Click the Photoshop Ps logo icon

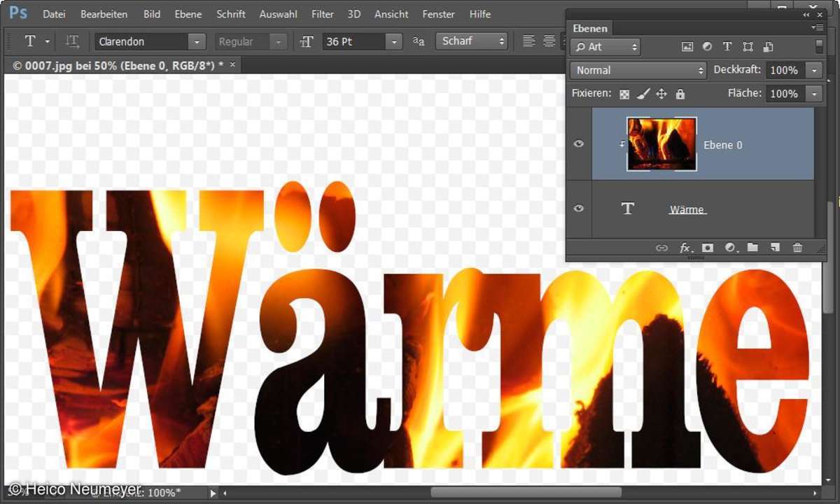coord(18,13)
